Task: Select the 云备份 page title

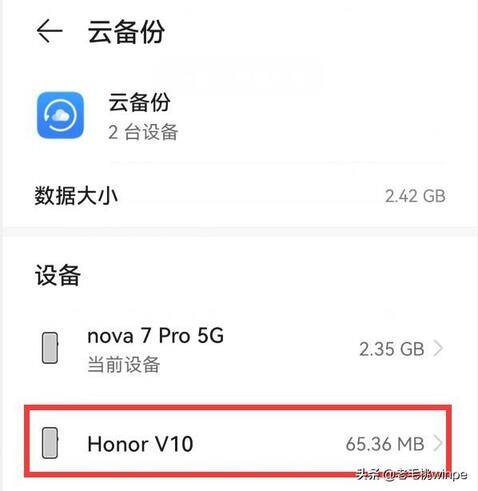Action: pyautogui.click(x=126, y=32)
